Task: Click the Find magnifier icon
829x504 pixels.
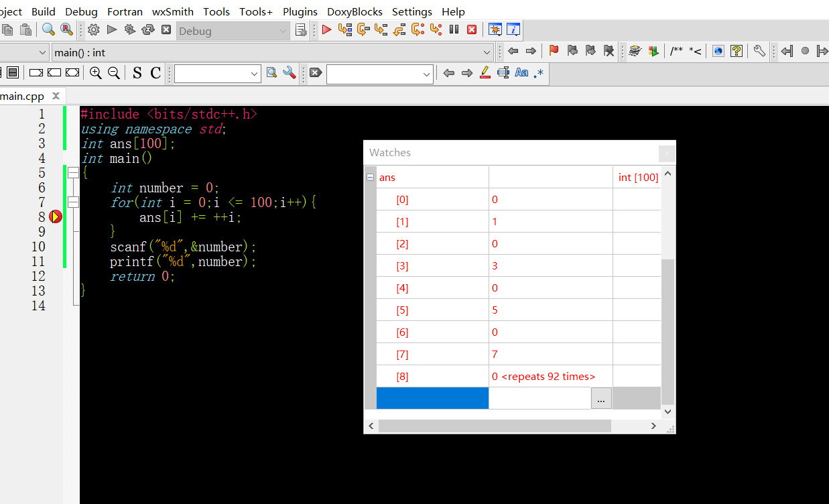Action: tap(48, 29)
